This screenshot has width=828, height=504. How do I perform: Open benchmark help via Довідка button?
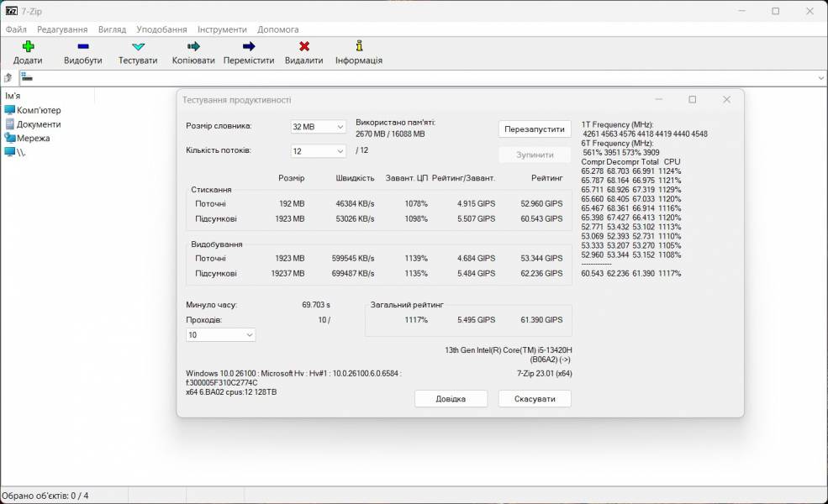pos(450,398)
